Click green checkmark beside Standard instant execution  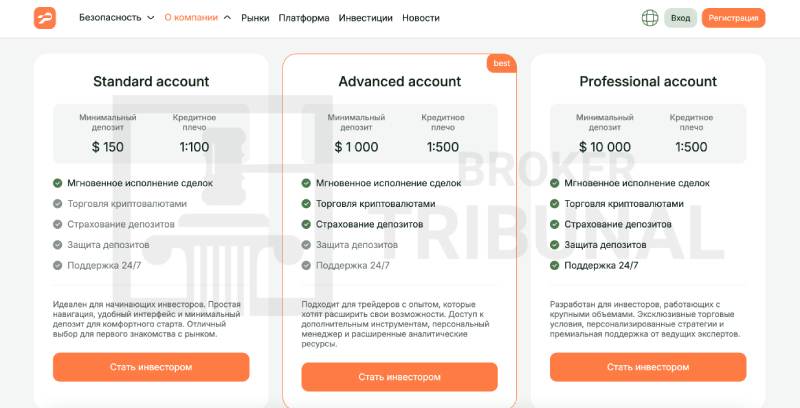point(58,183)
